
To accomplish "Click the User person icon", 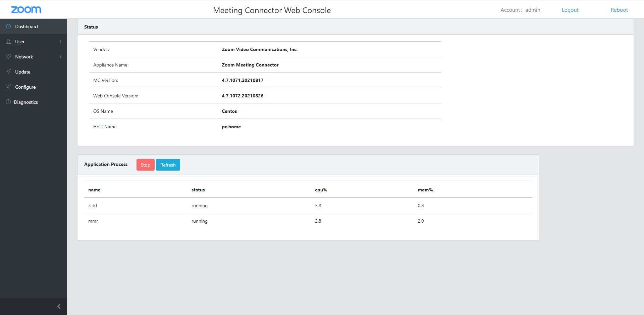I will (x=8, y=41).
